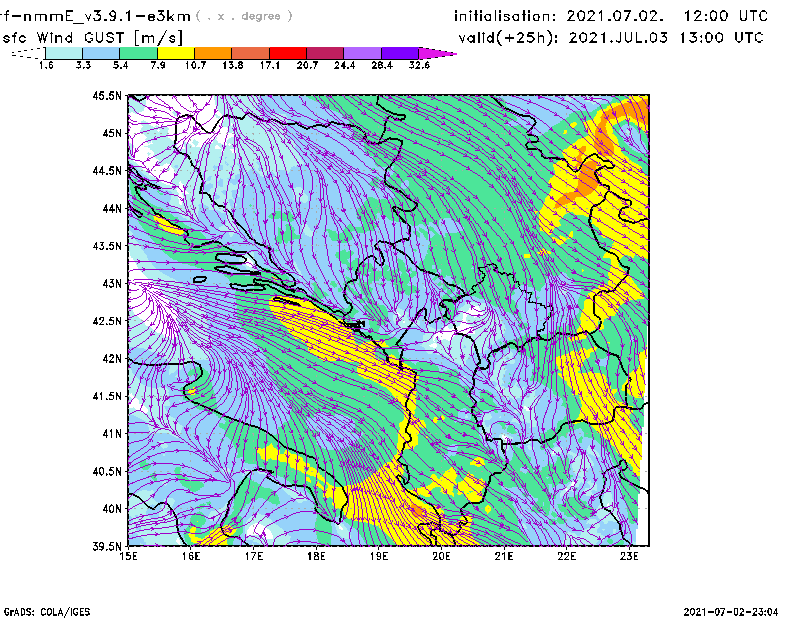Click the 13.8 legend value
The image size is (800, 618).
(232, 65)
